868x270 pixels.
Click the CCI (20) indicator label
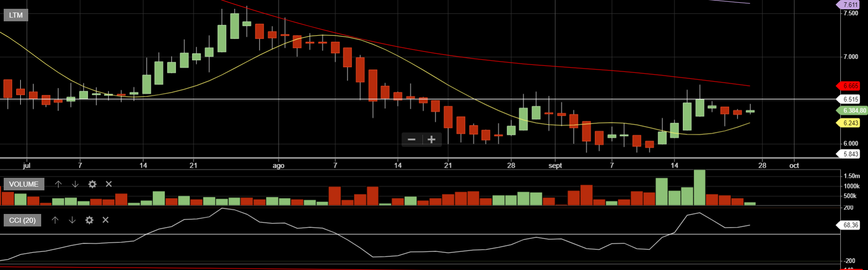[22, 220]
